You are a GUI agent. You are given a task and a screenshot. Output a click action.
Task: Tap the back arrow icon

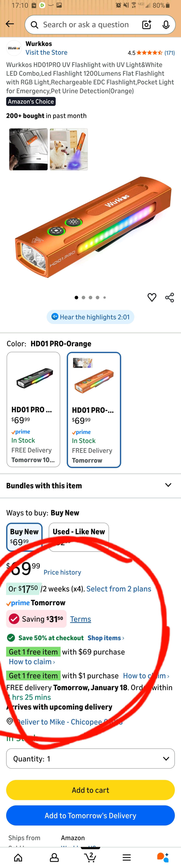pyautogui.click(x=10, y=24)
